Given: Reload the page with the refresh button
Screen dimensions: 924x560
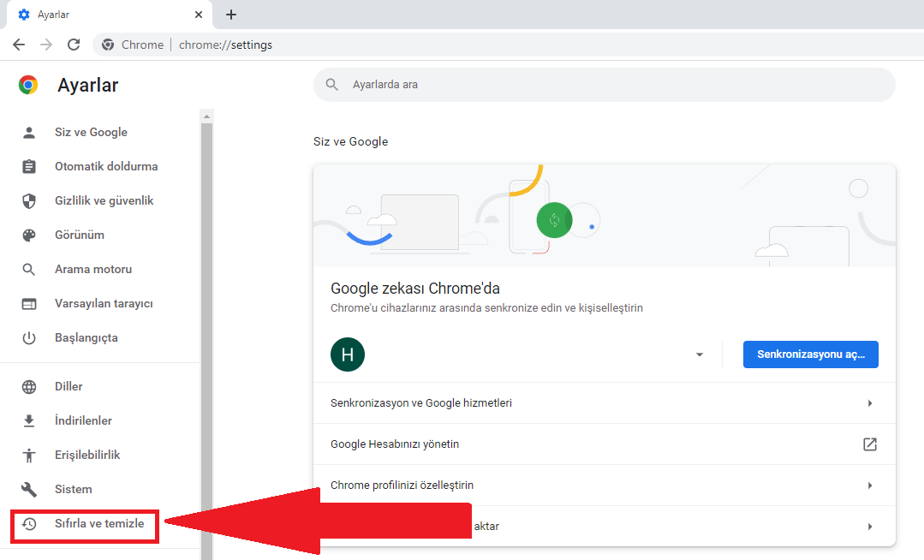Looking at the screenshot, I should pos(74,45).
